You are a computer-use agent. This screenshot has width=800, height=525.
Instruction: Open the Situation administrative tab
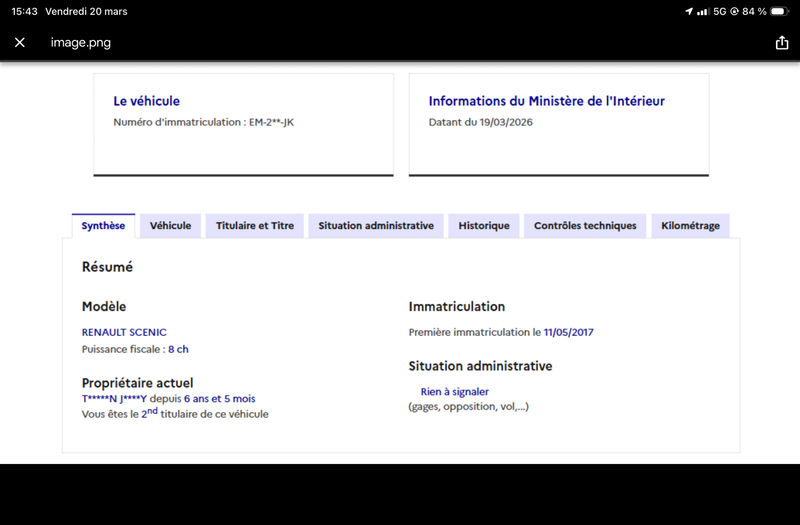(376, 226)
